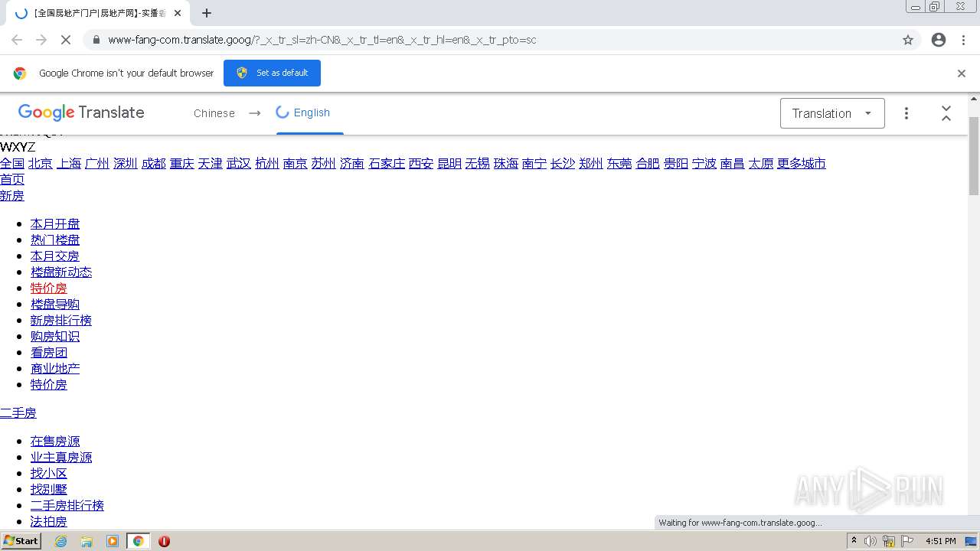Viewport: 980px width, 551px height.
Task: Open the 上海 city link
Action: [x=69, y=163]
